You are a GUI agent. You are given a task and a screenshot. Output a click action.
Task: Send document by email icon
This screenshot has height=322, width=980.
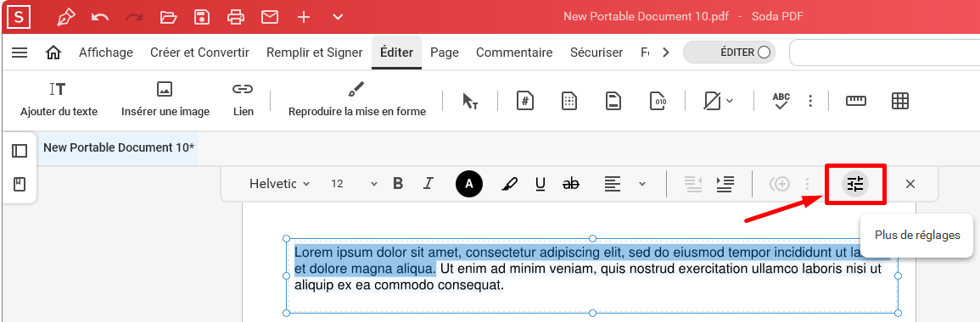pyautogui.click(x=270, y=17)
